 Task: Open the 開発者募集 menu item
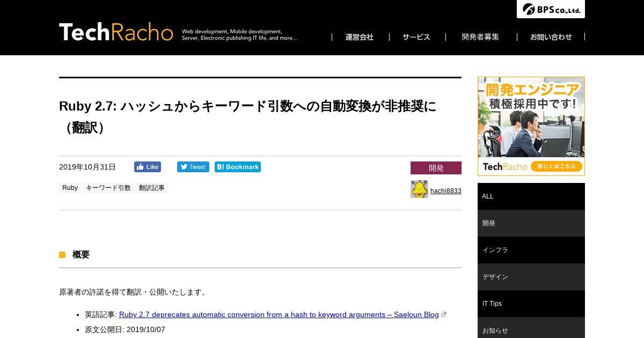tap(480, 37)
